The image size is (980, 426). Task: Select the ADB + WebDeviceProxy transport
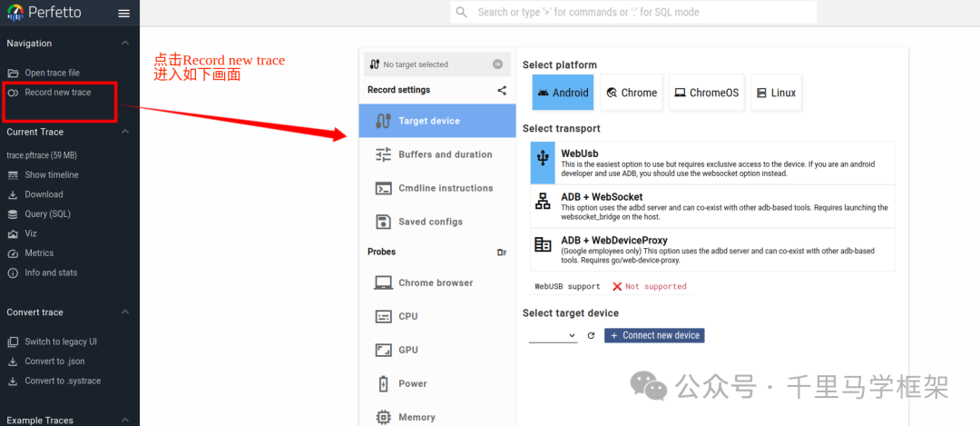click(x=712, y=249)
